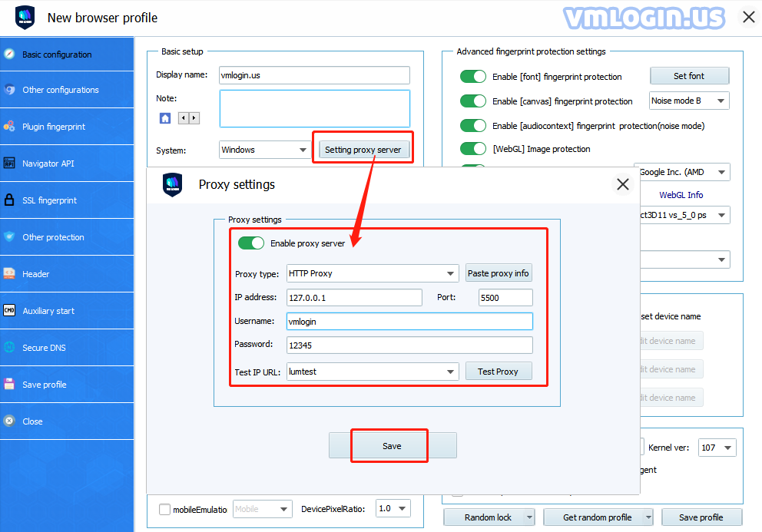Open the System dropdown showing Windows
This screenshot has width=762, height=532.
tap(264, 150)
